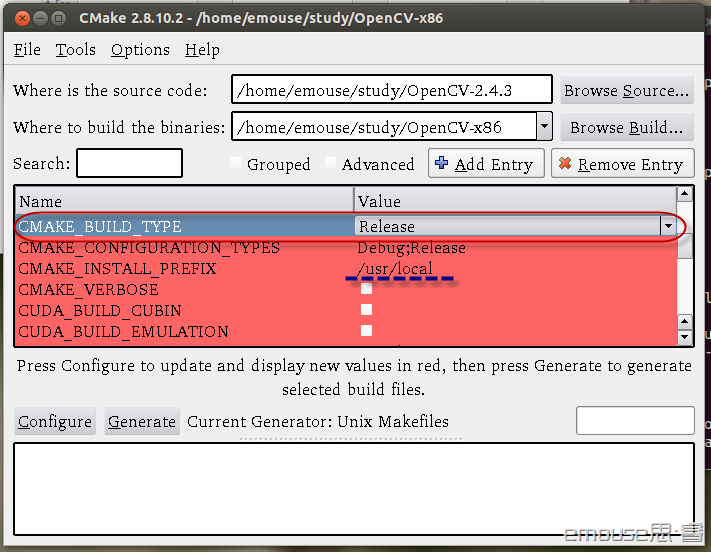Open the Options menu
This screenshot has width=711, height=552.
point(140,50)
